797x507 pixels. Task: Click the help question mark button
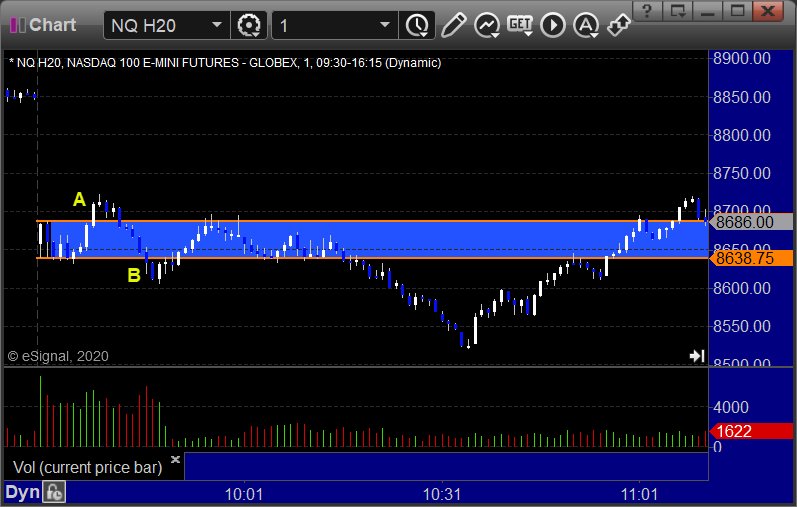[647, 11]
